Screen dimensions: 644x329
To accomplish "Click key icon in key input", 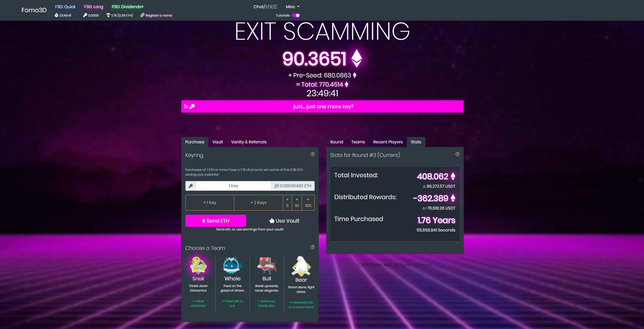I will coord(191,186).
